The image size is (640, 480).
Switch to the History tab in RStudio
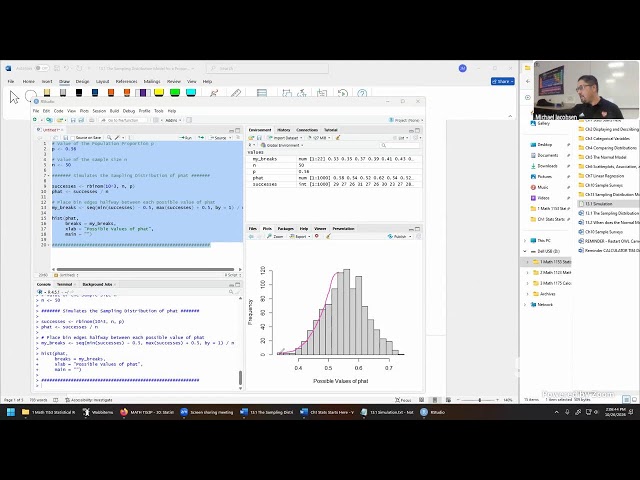[284, 130]
